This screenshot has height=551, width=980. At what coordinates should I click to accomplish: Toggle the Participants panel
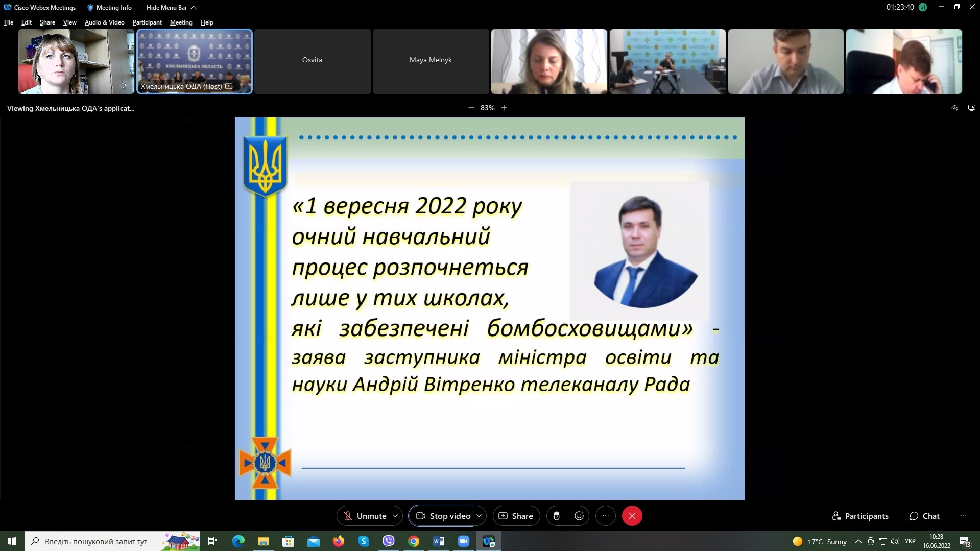pos(860,516)
